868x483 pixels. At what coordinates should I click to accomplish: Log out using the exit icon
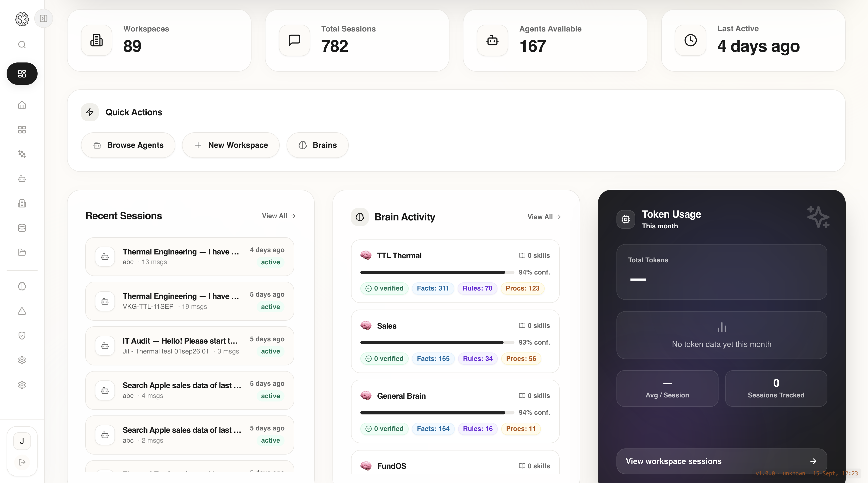pos(22,462)
